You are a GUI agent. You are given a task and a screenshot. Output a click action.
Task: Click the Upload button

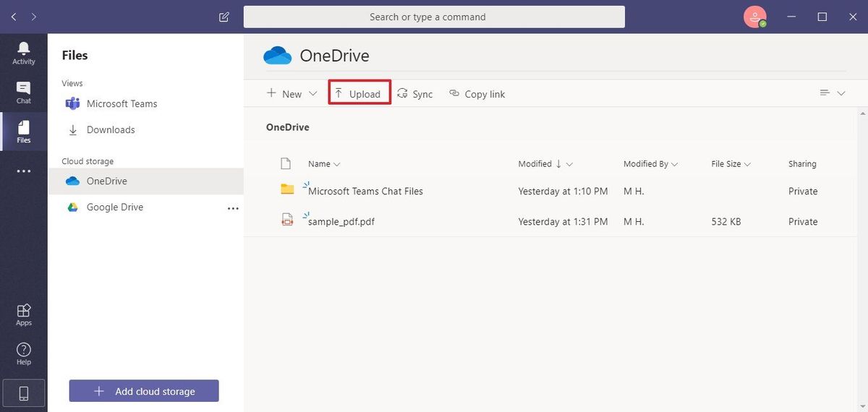[359, 94]
